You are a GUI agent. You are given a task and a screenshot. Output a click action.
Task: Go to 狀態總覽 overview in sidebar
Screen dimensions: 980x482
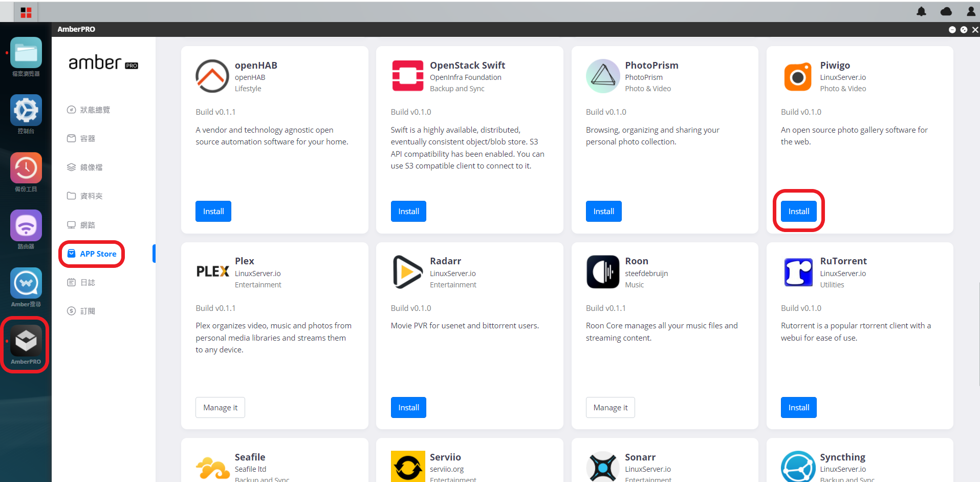click(89, 110)
